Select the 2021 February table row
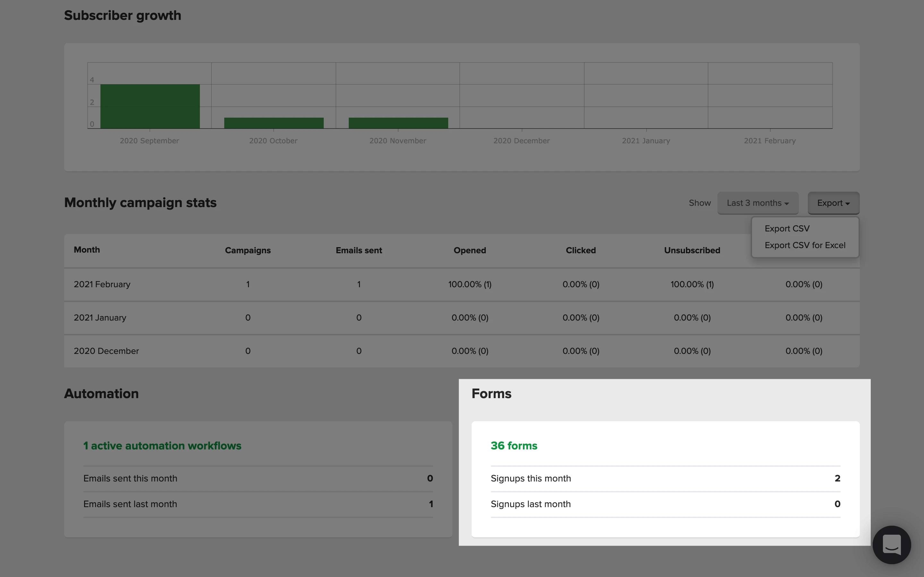The image size is (924, 577). [x=102, y=285]
